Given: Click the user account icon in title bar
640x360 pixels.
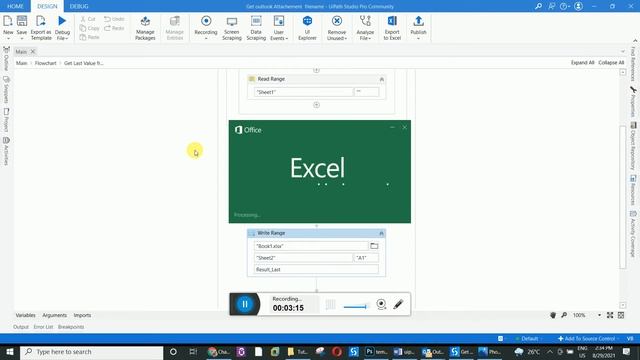Looking at the screenshot, I should (578, 6).
